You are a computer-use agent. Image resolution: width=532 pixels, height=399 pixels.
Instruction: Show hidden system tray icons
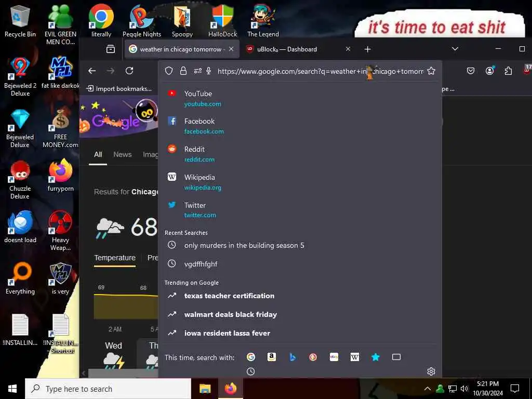428,389
